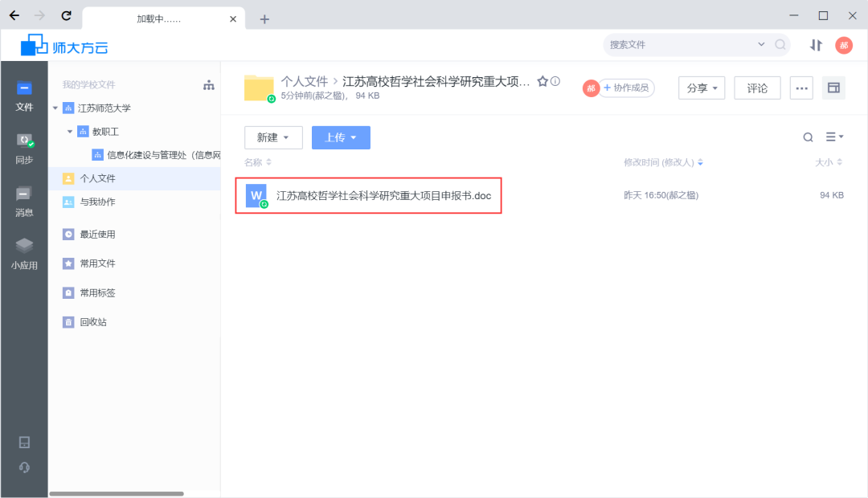Open the 上传 dropdown menu
The image size is (868, 498).
click(341, 137)
